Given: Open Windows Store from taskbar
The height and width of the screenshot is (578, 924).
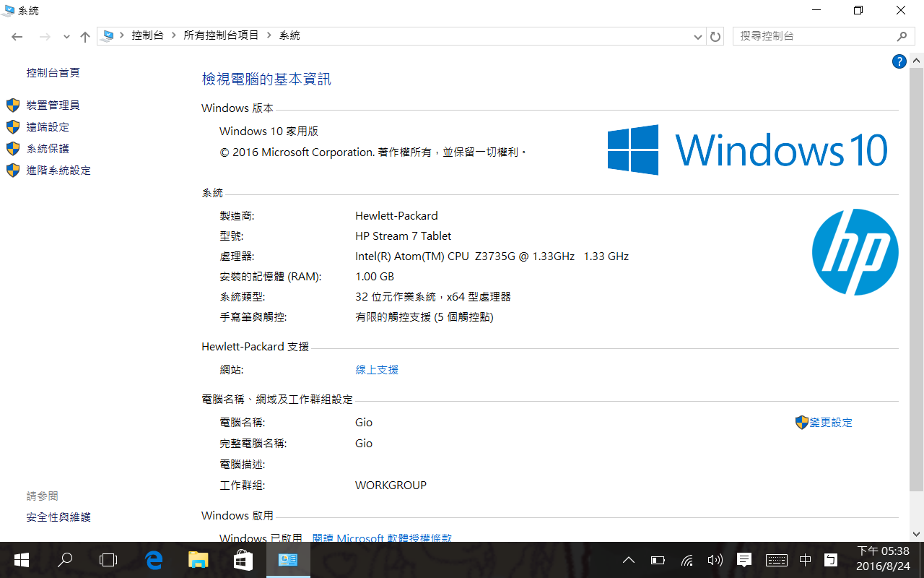Looking at the screenshot, I should (243, 560).
